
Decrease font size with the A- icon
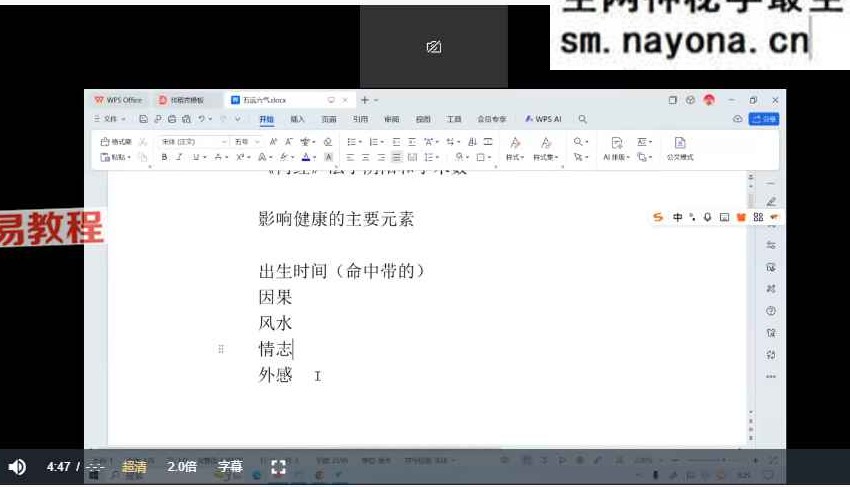tap(288, 142)
